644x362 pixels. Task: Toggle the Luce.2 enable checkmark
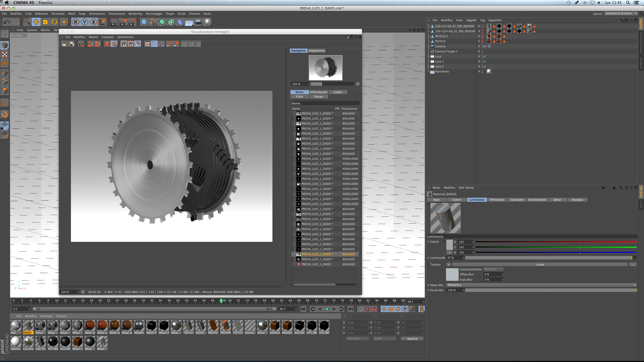tap(485, 66)
